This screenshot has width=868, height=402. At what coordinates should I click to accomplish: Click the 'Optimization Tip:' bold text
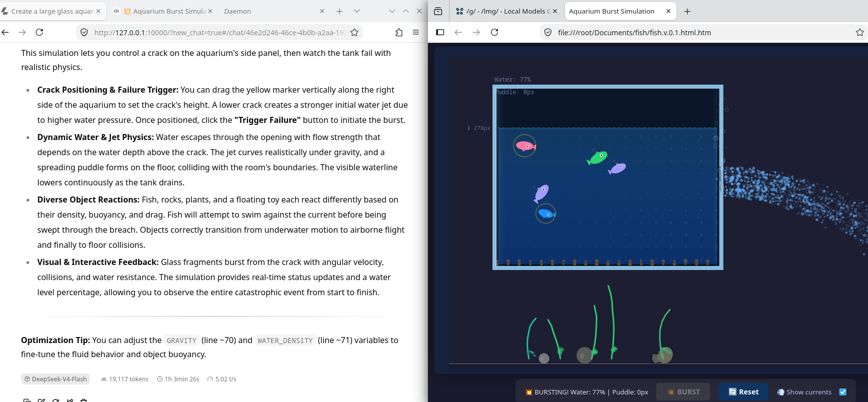click(55, 340)
